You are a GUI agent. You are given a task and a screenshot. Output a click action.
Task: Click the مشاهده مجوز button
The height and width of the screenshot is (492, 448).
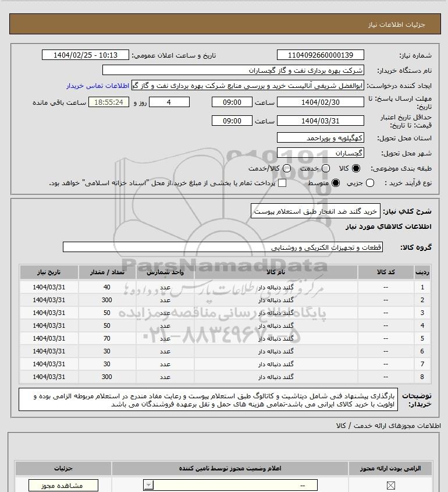click(63, 486)
